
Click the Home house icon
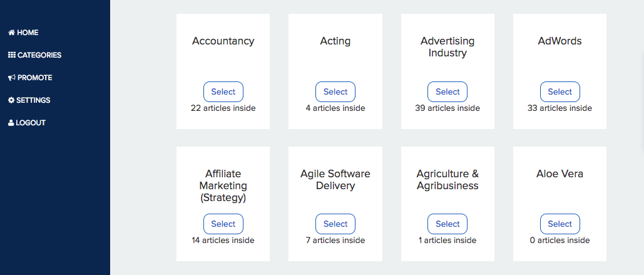(x=11, y=33)
